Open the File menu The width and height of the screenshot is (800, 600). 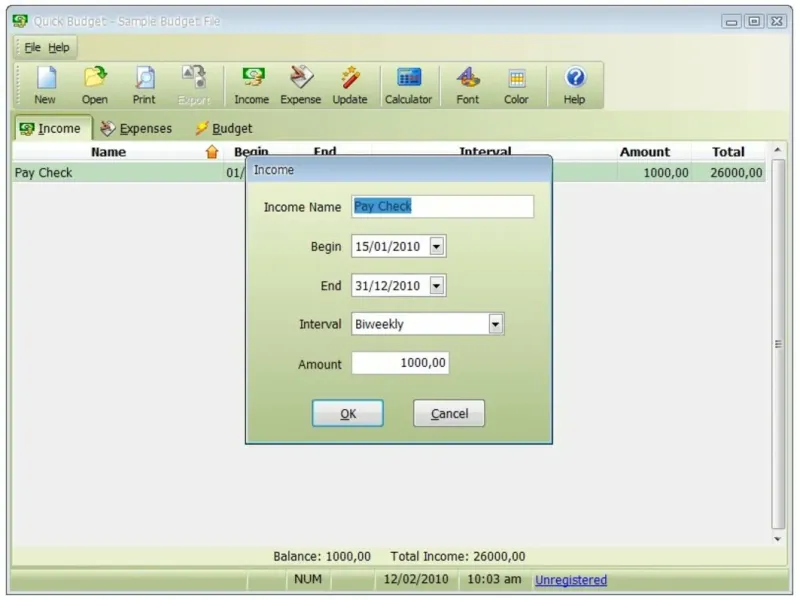32,47
